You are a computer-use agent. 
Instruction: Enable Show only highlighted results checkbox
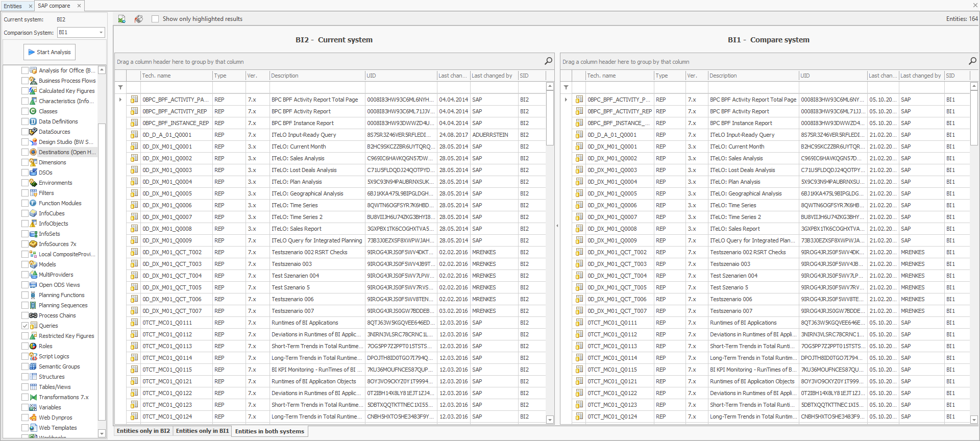pyautogui.click(x=155, y=19)
